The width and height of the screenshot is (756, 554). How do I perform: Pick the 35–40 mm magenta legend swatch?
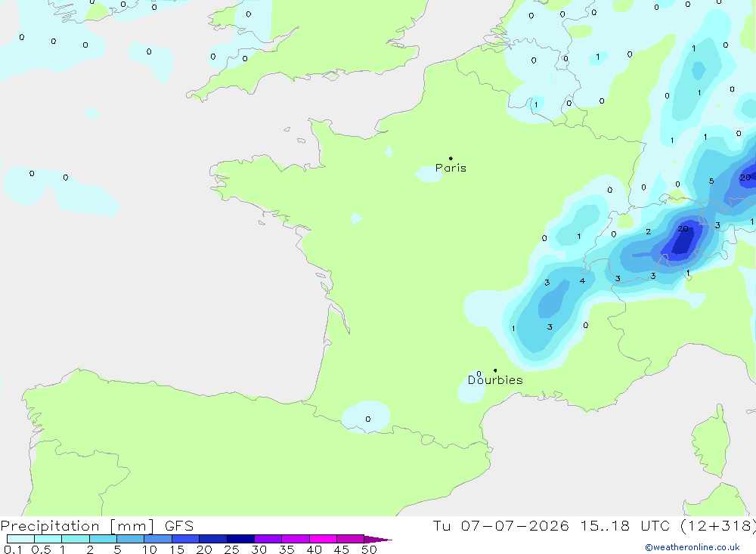(296, 539)
